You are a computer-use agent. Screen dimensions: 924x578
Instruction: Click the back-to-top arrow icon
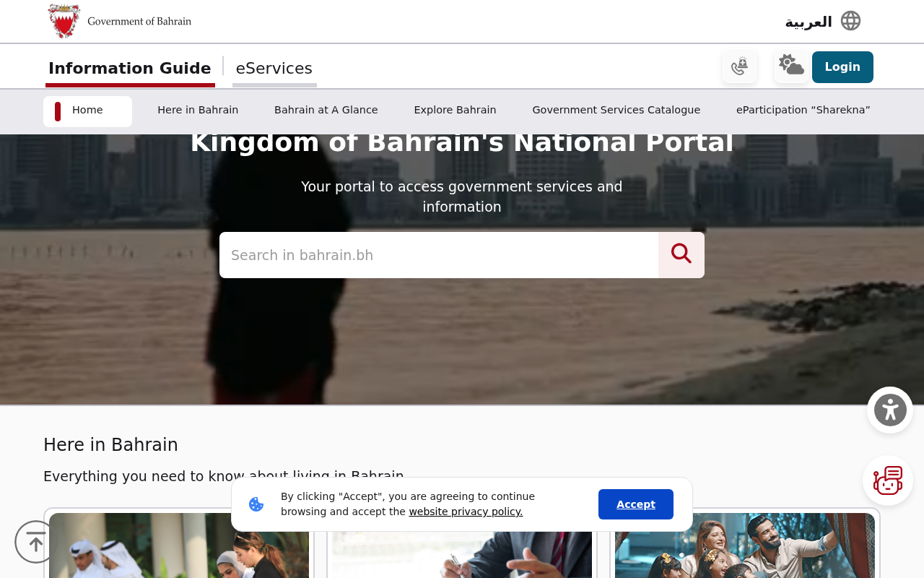36,542
